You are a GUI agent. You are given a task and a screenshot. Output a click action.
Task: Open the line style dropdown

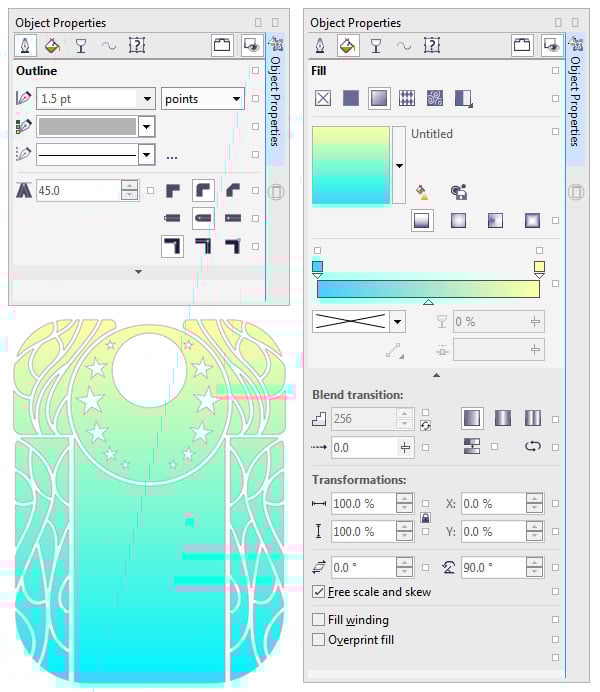tap(146, 155)
